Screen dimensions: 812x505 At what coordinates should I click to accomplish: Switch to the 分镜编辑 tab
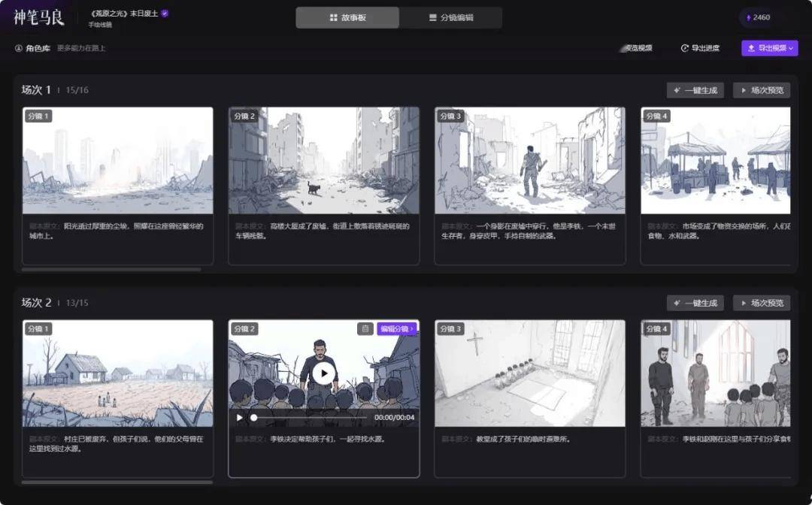point(450,17)
